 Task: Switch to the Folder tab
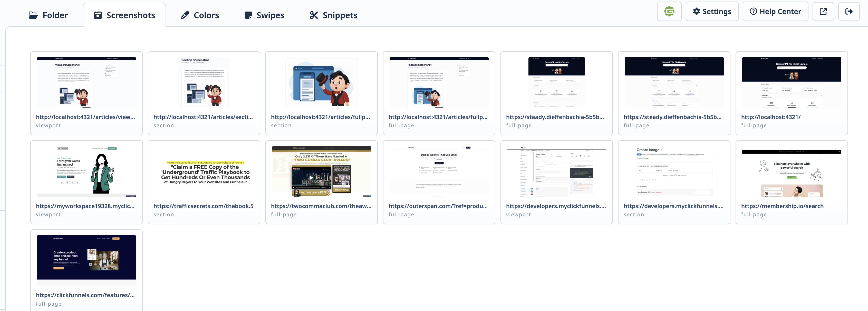tap(48, 15)
